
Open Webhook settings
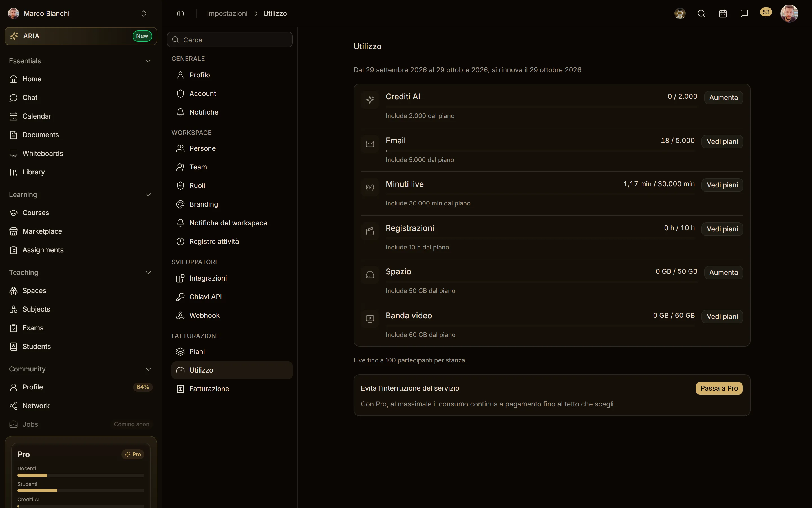click(x=232, y=316)
